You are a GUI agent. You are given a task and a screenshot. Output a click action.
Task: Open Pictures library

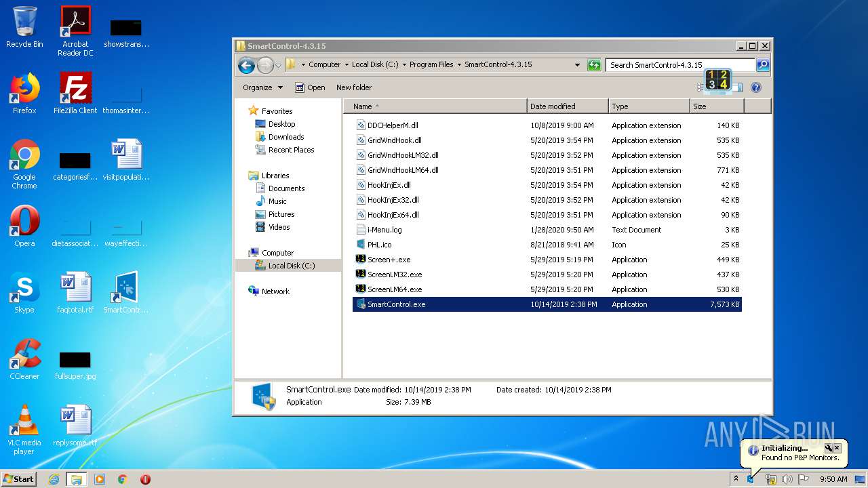275,214
